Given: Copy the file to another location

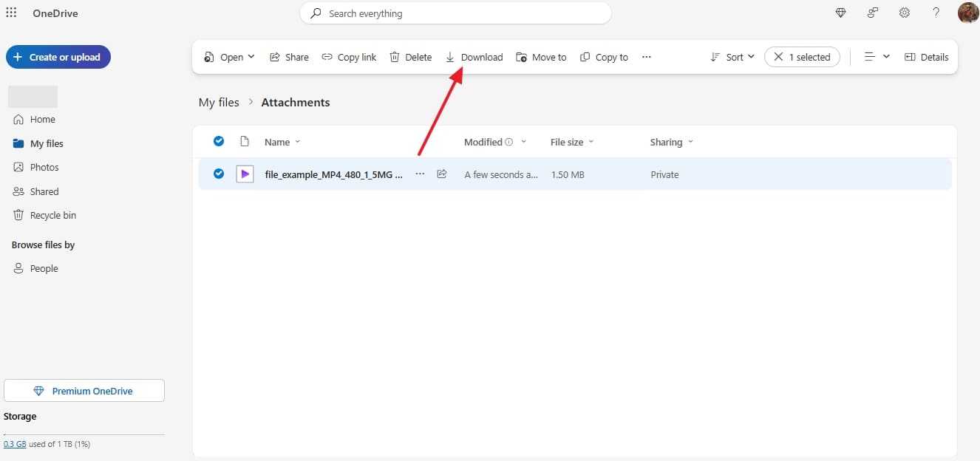Looking at the screenshot, I should 604,57.
